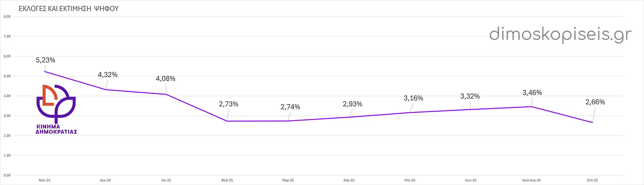Click the Φεβ-25 axis label
This screenshot has height=185, width=644.
(227, 180)
